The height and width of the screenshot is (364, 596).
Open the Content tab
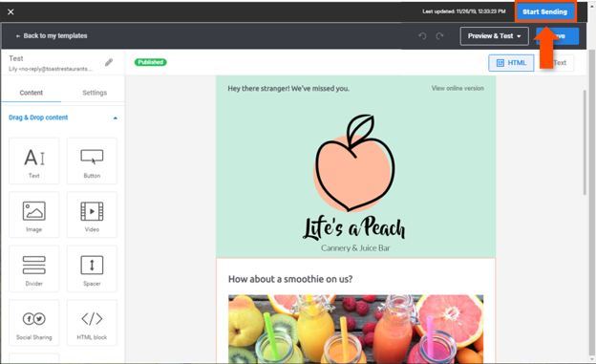click(x=32, y=93)
